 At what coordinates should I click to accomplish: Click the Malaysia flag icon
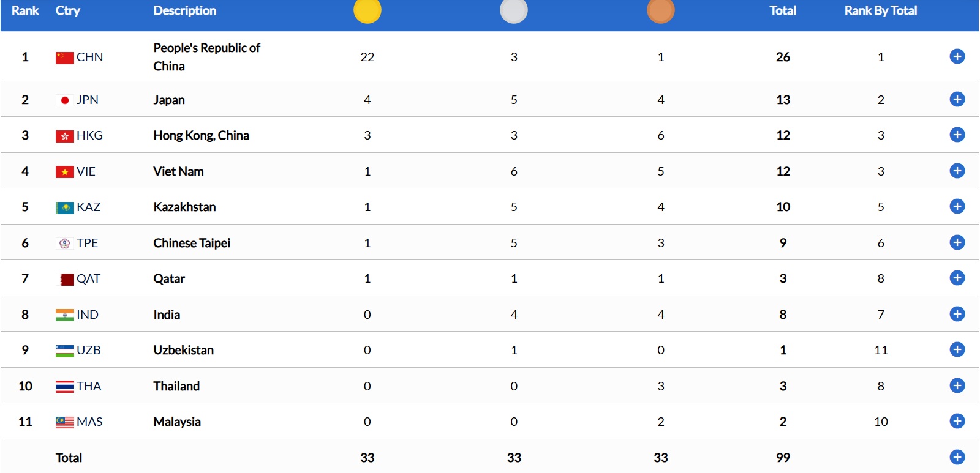click(x=64, y=422)
